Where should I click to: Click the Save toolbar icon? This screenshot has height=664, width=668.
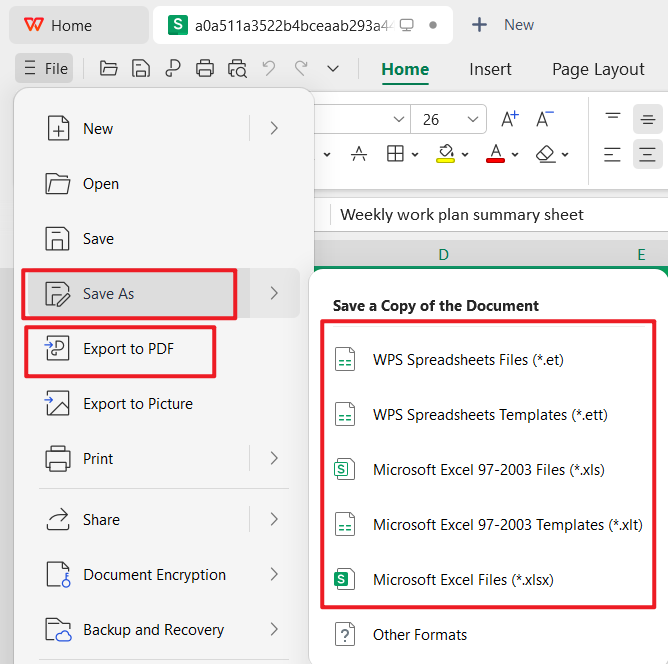click(x=141, y=68)
